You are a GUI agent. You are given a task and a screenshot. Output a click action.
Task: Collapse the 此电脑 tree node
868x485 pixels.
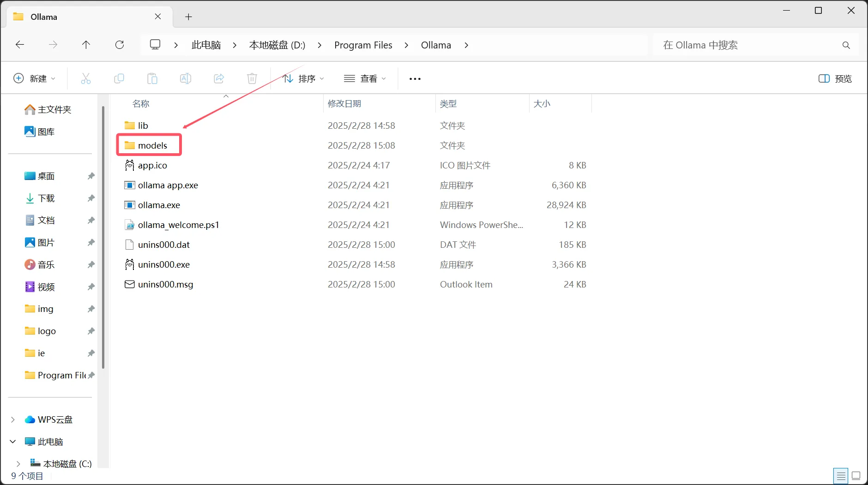click(13, 442)
